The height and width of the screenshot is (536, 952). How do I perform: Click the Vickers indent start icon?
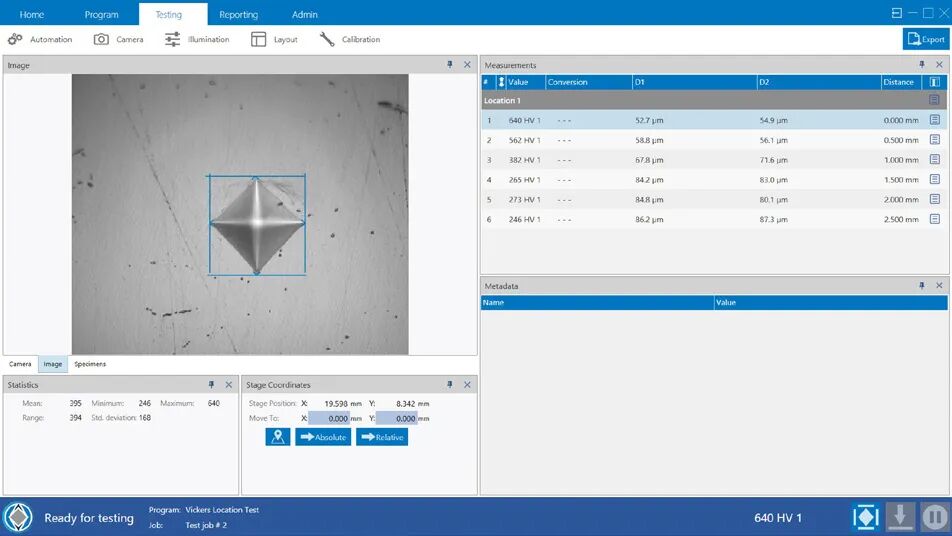[x=866, y=517]
